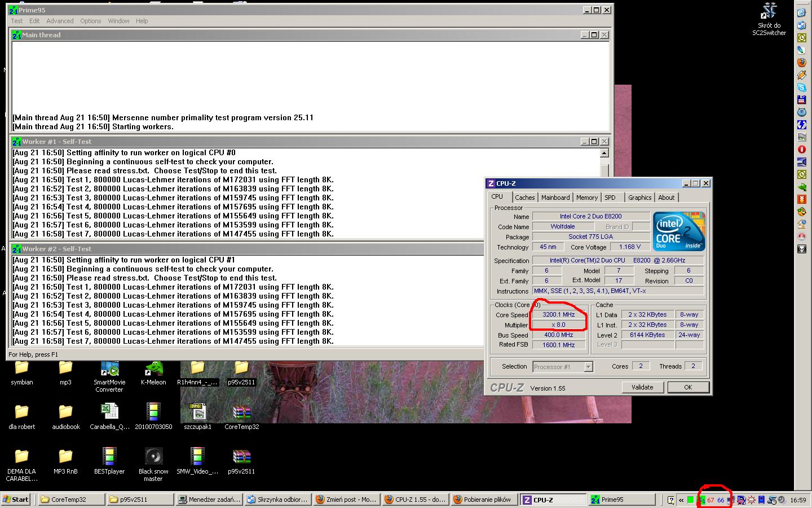
Task: Launch Opera from the side launch bar
Action: coord(801,150)
